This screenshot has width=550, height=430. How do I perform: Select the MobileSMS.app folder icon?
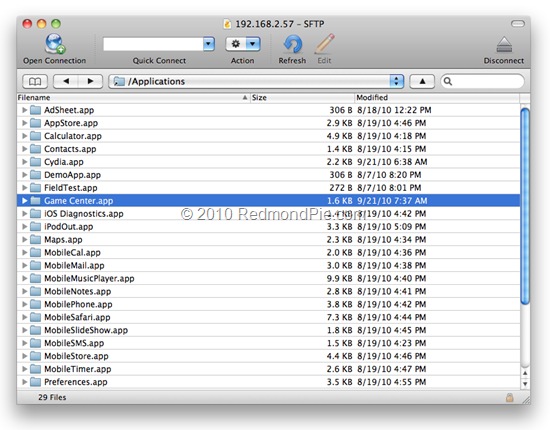click(x=35, y=343)
